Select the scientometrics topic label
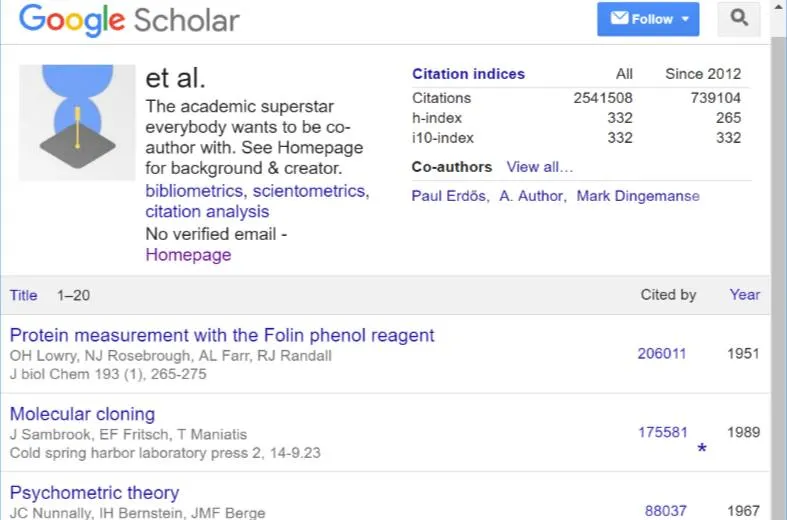Viewport: 787px width, 520px height. pyautogui.click(x=309, y=191)
